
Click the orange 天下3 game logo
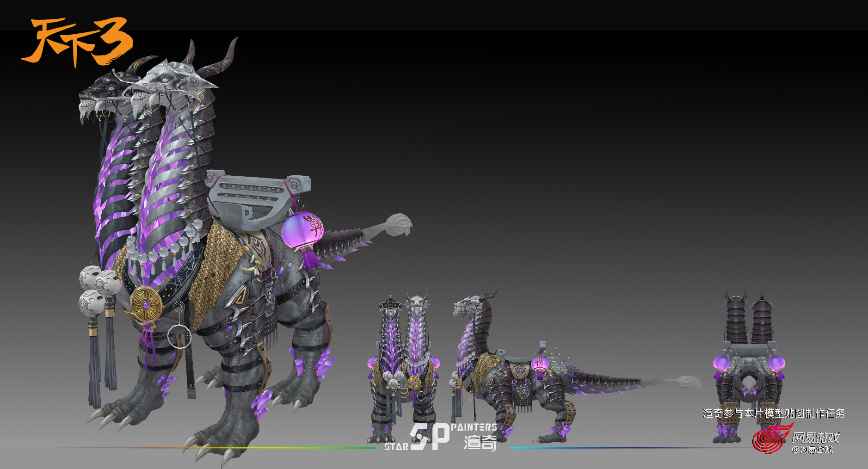77,42
